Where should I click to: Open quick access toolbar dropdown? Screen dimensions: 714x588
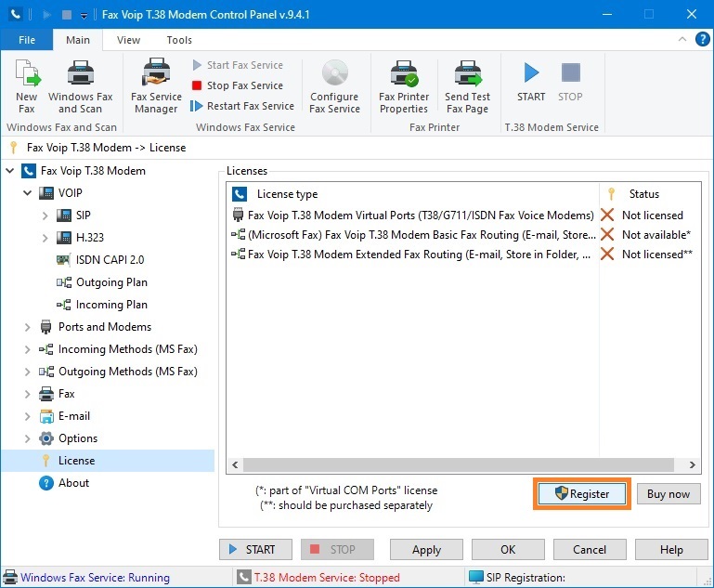click(x=84, y=16)
